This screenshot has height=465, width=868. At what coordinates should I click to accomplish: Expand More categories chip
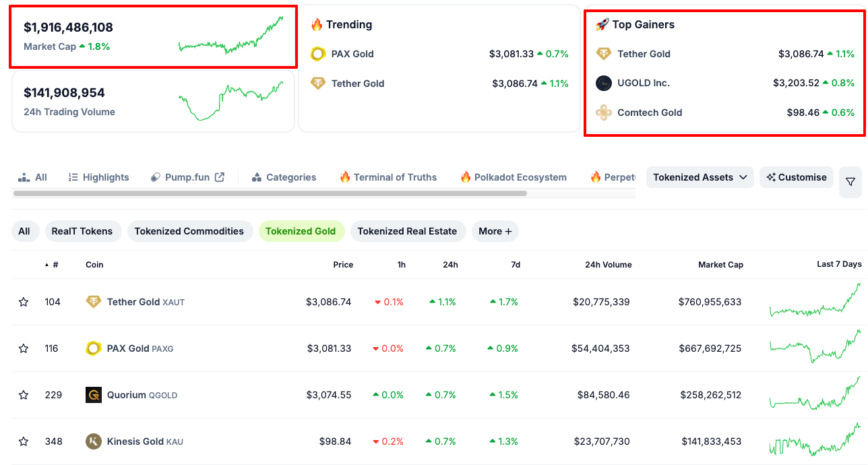click(x=495, y=231)
